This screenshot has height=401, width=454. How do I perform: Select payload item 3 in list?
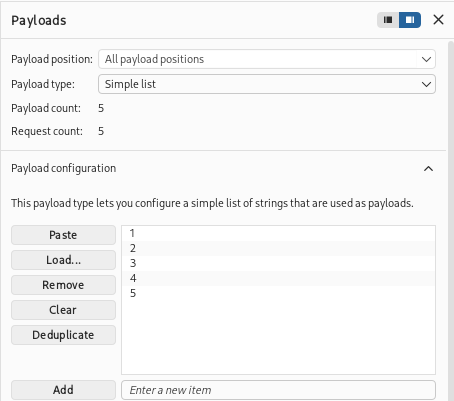(278, 263)
